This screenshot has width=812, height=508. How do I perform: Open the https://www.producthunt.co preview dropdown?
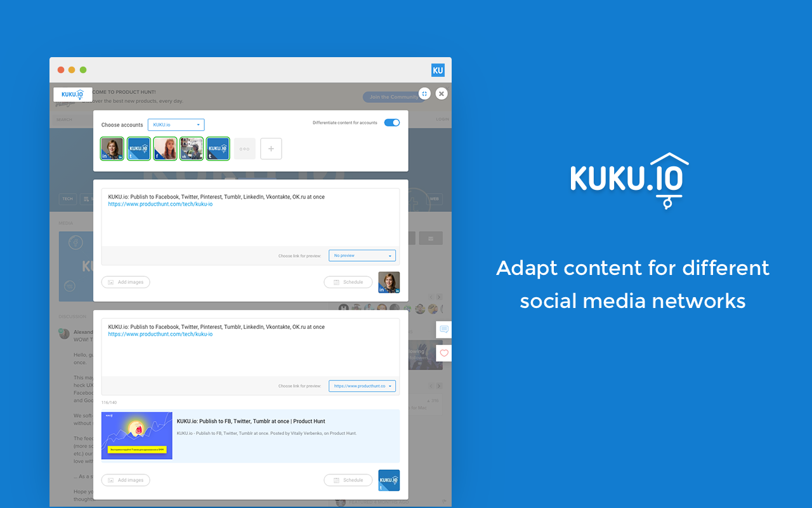(x=362, y=385)
